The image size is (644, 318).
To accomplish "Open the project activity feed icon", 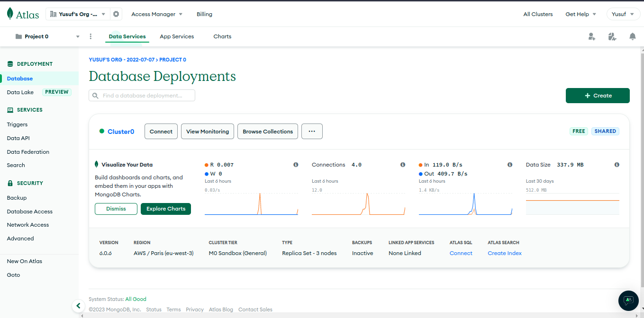I will point(612,36).
